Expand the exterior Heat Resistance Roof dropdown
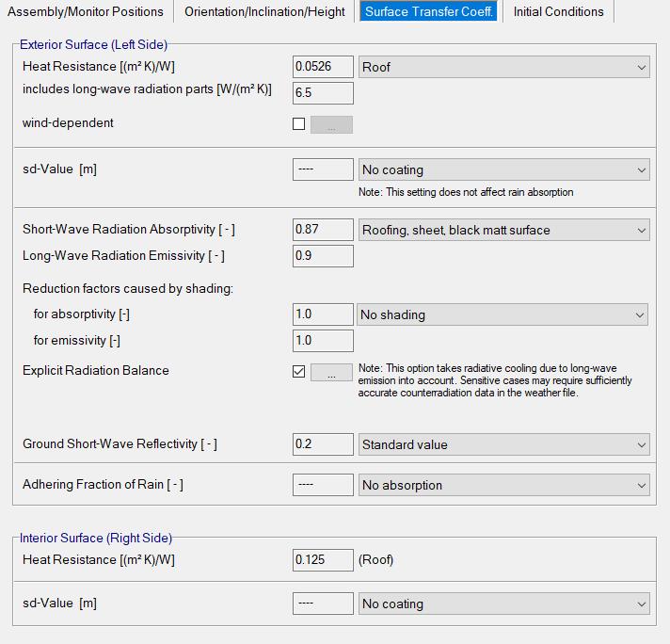 coord(503,67)
